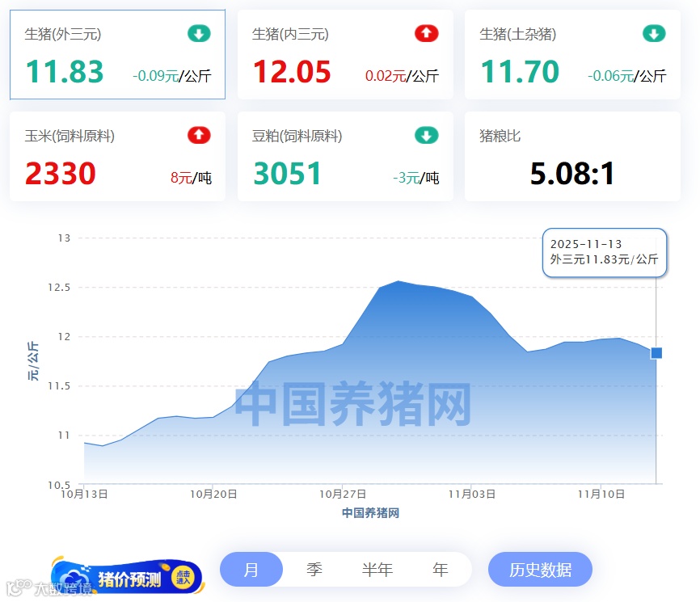
Task: Select the 玉米(饲料原料) price card
Action: [117, 156]
